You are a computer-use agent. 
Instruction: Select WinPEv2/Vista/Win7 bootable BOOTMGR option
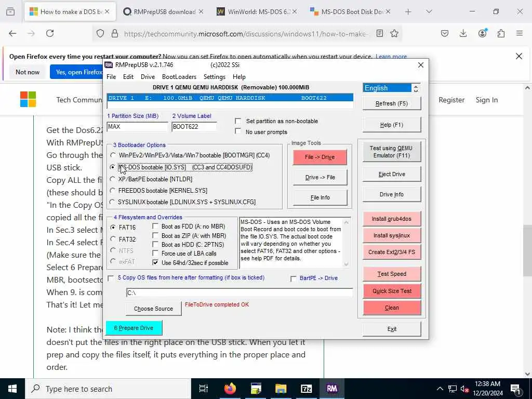tap(113, 155)
